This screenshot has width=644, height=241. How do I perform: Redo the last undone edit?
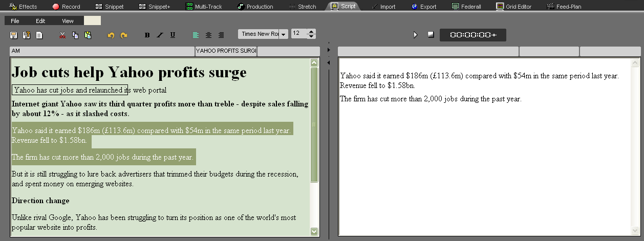(123, 35)
